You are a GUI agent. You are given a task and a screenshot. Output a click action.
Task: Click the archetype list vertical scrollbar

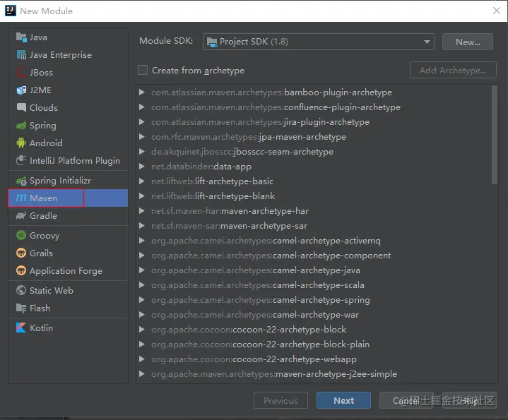(x=495, y=136)
